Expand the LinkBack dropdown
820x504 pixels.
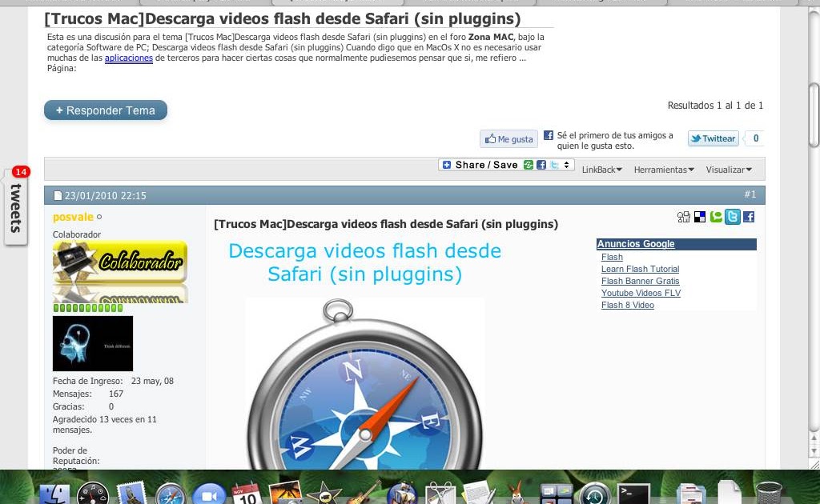(x=602, y=170)
